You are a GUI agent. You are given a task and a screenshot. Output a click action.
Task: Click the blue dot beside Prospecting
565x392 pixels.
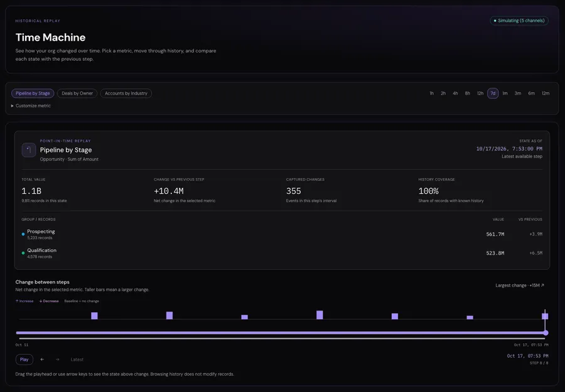tap(23, 235)
